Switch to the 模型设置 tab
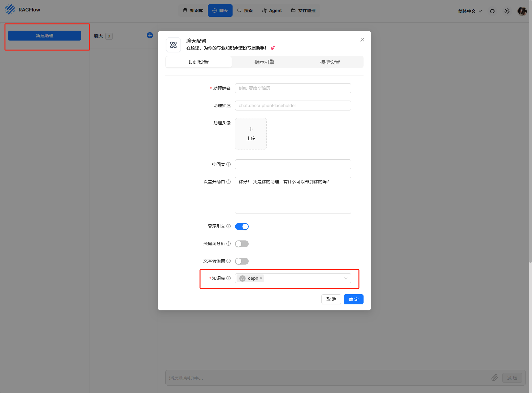The height and width of the screenshot is (393, 532). click(330, 62)
